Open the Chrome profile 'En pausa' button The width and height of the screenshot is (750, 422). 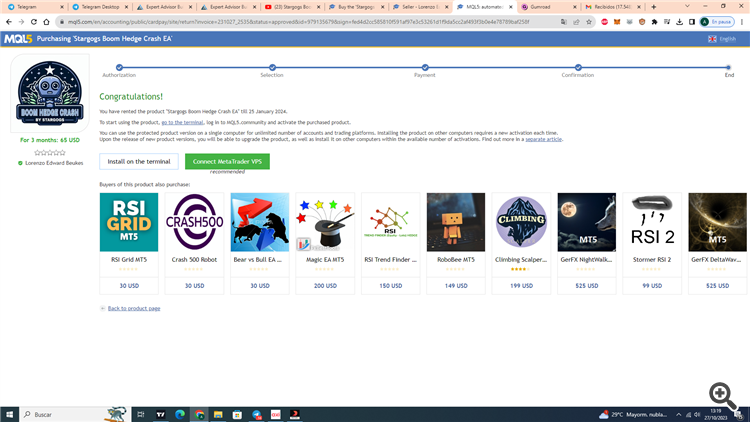pyautogui.click(x=717, y=22)
